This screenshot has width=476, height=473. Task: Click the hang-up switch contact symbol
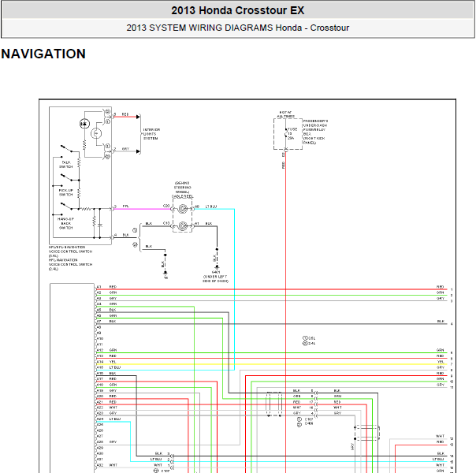click(x=66, y=206)
